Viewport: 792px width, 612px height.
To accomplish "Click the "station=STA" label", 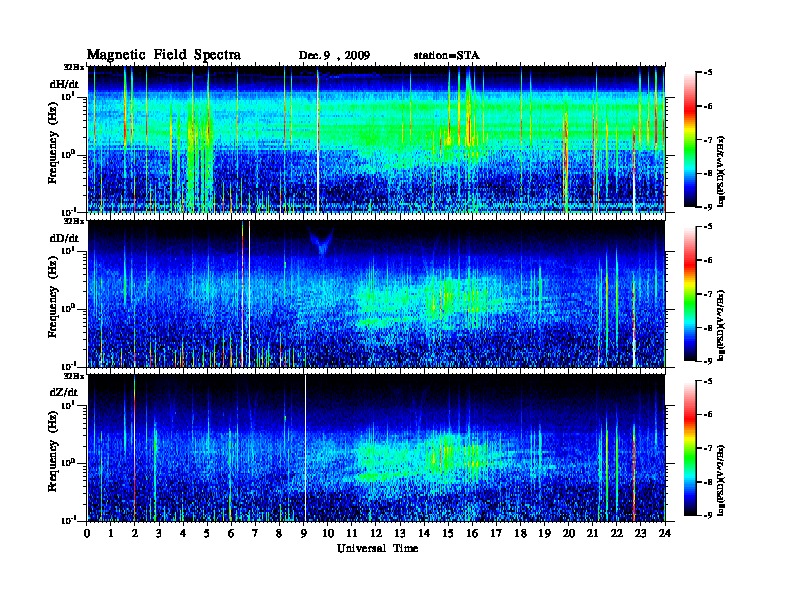I will click(446, 55).
